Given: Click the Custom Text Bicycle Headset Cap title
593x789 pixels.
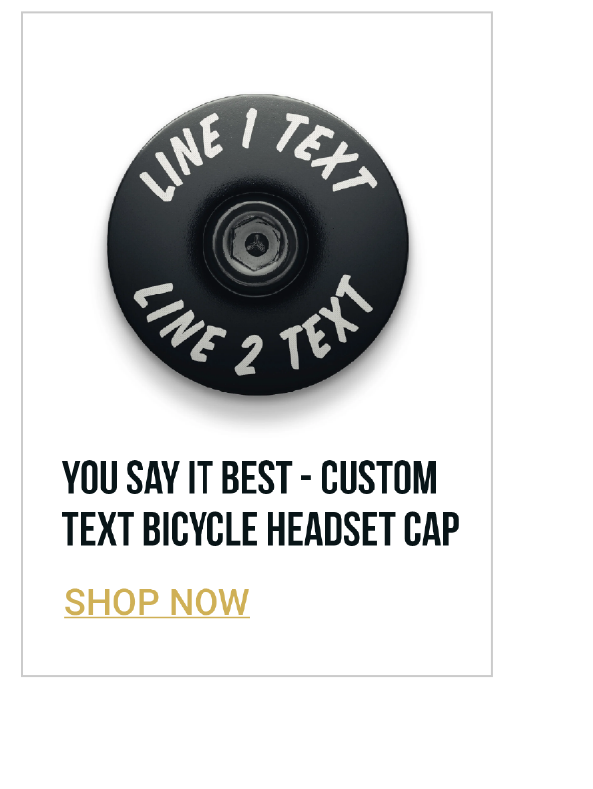Looking at the screenshot, I should pyautogui.click(x=261, y=503).
